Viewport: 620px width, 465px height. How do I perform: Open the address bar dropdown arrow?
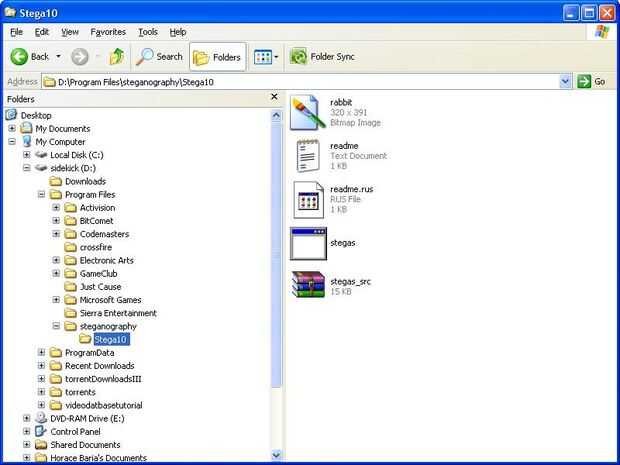tap(565, 81)
